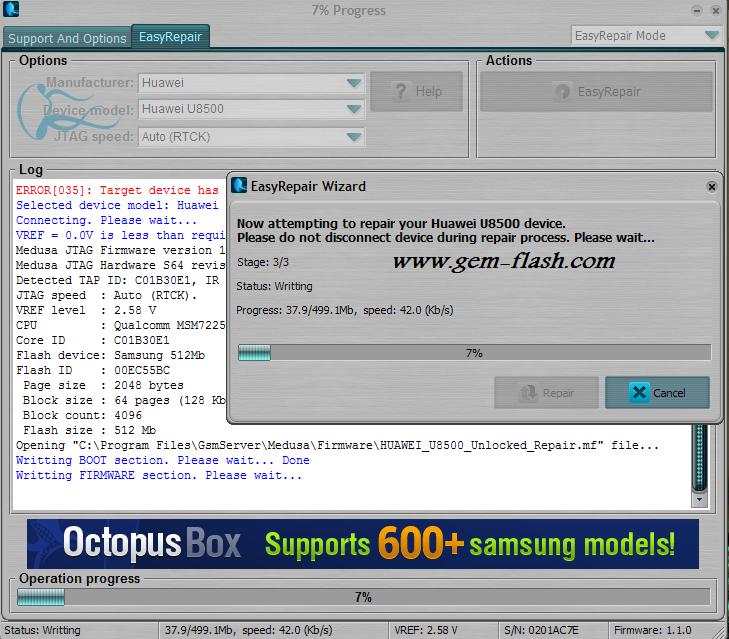Expand the Manufacturer dropdown arrow
Screen dimensions: 729x639
tap(354, 83)
